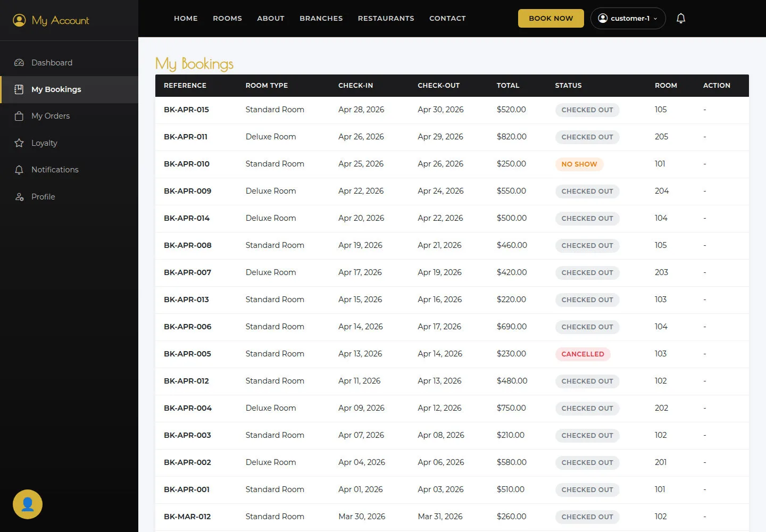This screenshot has height=532, width=766.
Task: Click reference BK-MAR-012
Action: pyautogui.click(x=187, y=517)
